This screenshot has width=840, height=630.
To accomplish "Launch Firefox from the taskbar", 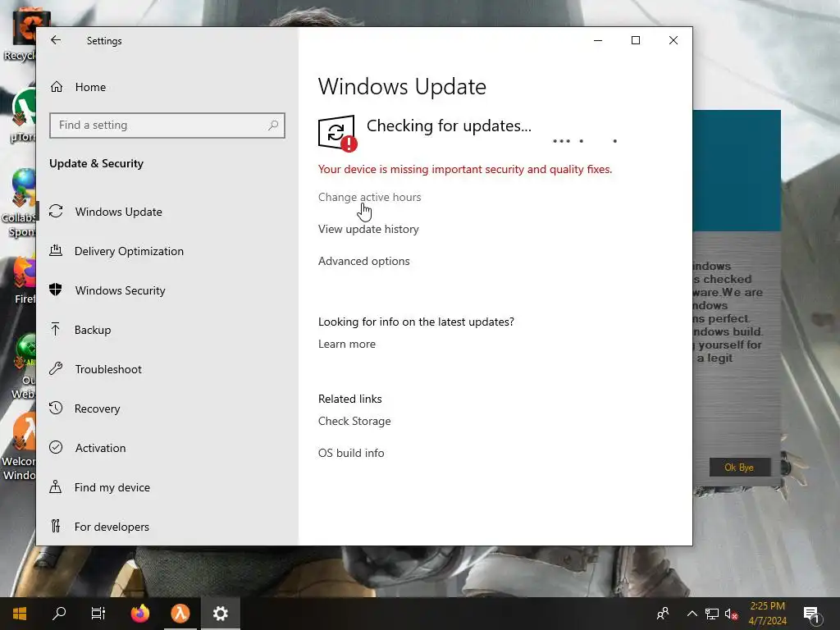I will [140, 614].
